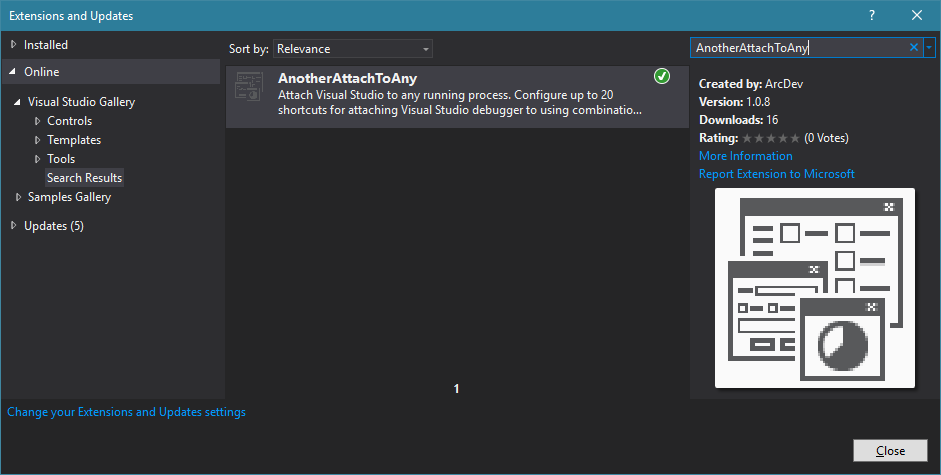
Task: Click the AnotherAttachToAny extension list icon
Action: 249,86
